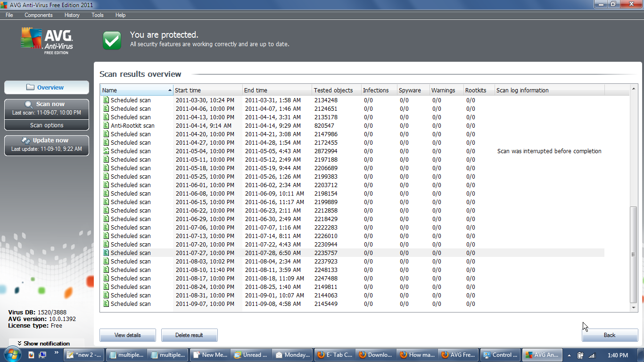This screenshot has width=644, height=362.
Task: Select the Overview sidebar button
Action: coord(46,87)
